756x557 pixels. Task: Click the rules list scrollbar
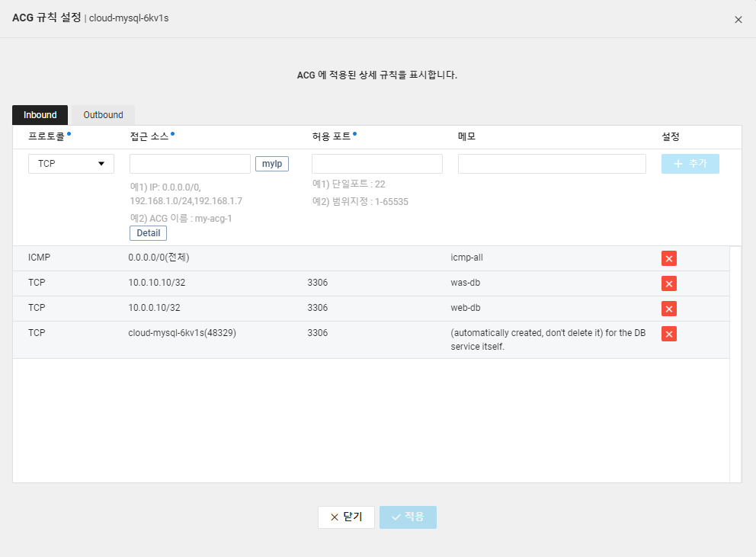(x=735, y=364)
